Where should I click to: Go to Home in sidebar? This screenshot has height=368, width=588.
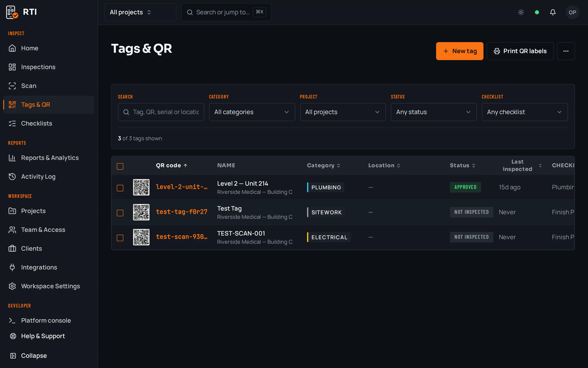(x=49, y=48)
